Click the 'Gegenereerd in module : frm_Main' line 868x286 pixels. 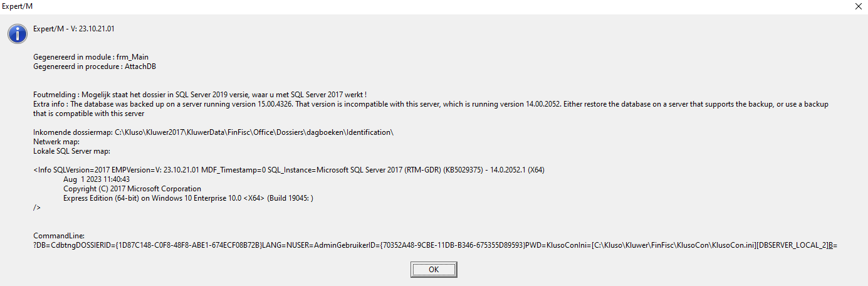click(x=90, y=57)
